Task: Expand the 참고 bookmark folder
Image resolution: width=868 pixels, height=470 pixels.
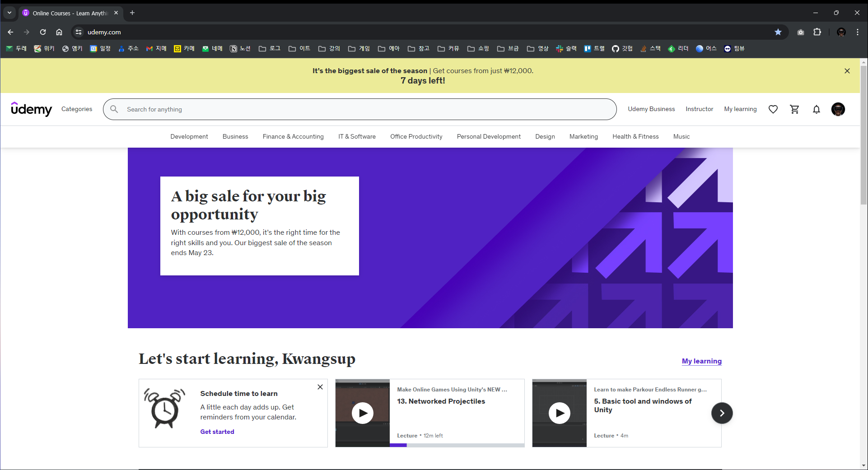Action: 419,49
